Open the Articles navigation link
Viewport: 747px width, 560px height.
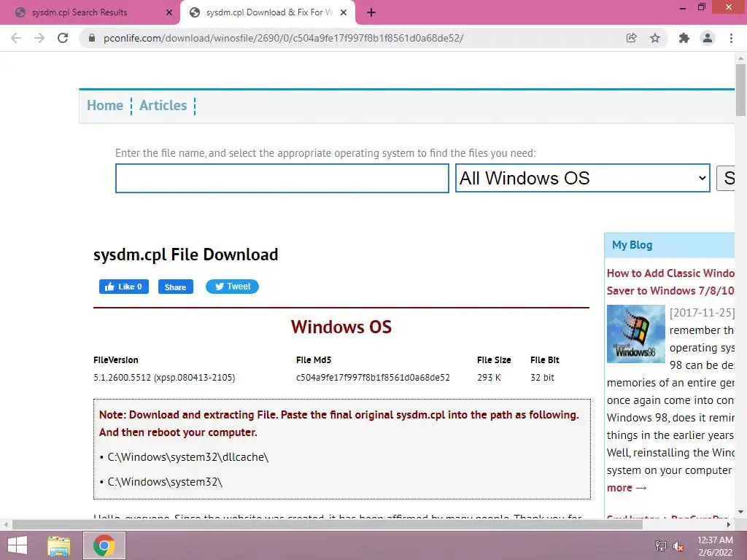tap(163, 105)
